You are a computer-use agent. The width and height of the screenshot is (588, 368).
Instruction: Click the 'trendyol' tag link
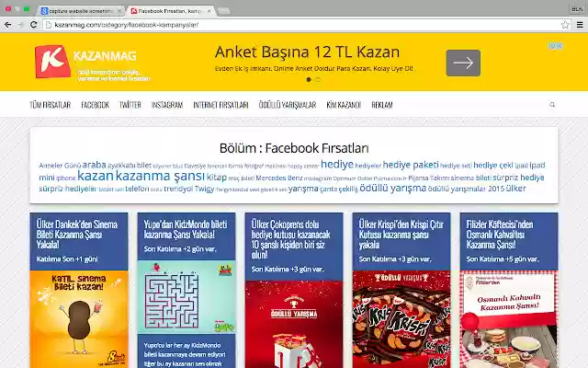coord(178,189)
